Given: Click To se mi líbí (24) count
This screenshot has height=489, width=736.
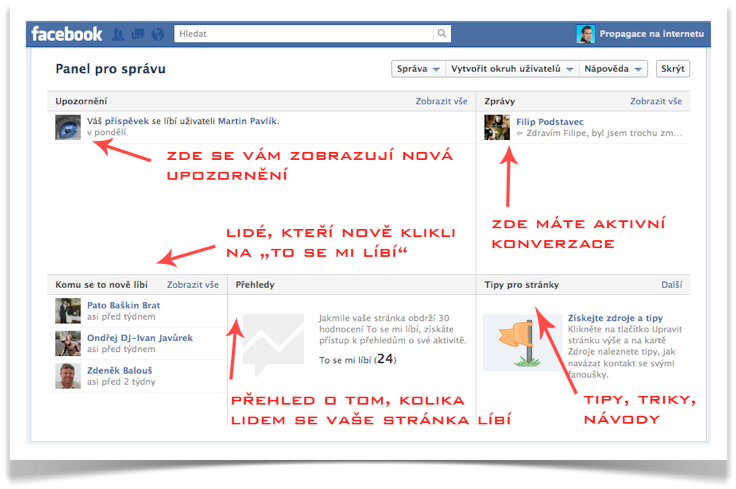Looking at the screenshot, I should click(358, 359).
